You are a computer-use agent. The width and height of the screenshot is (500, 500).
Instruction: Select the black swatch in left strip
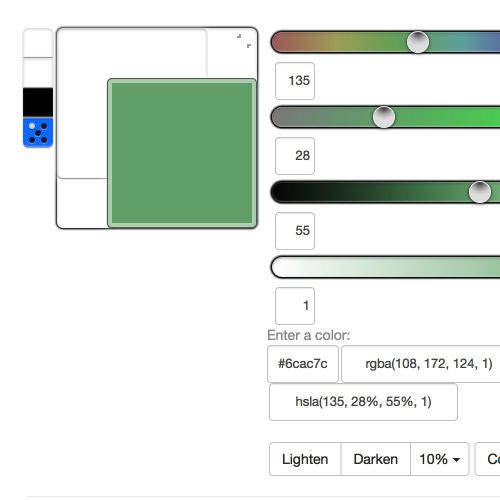click(38, 102)
